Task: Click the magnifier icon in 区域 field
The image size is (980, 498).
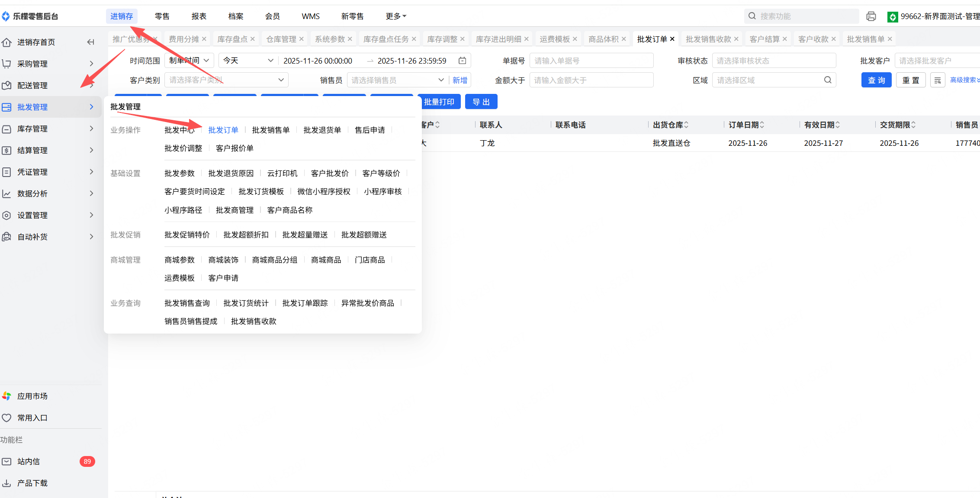Action: [x=827, y=80]
